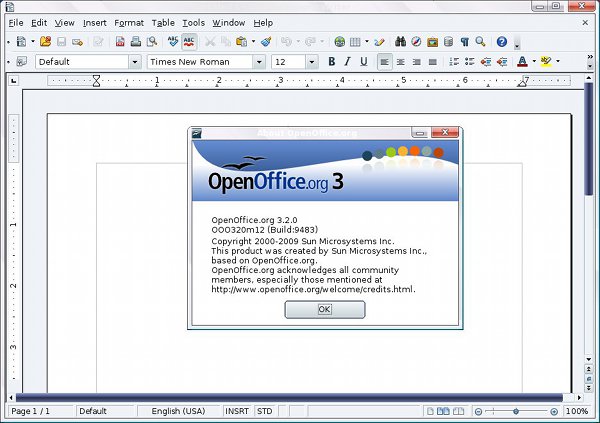Open the Format menu
600x423 pixels.
tap(129, 23)
